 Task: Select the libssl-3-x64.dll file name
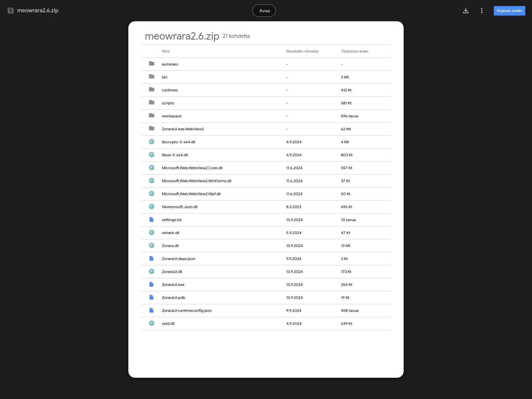tap(175, 155)
